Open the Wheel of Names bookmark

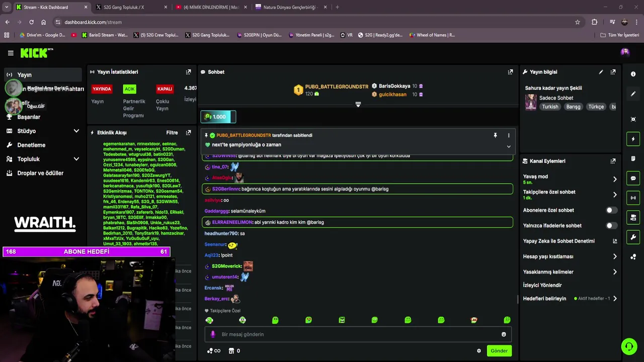click(x=432, y=35)
